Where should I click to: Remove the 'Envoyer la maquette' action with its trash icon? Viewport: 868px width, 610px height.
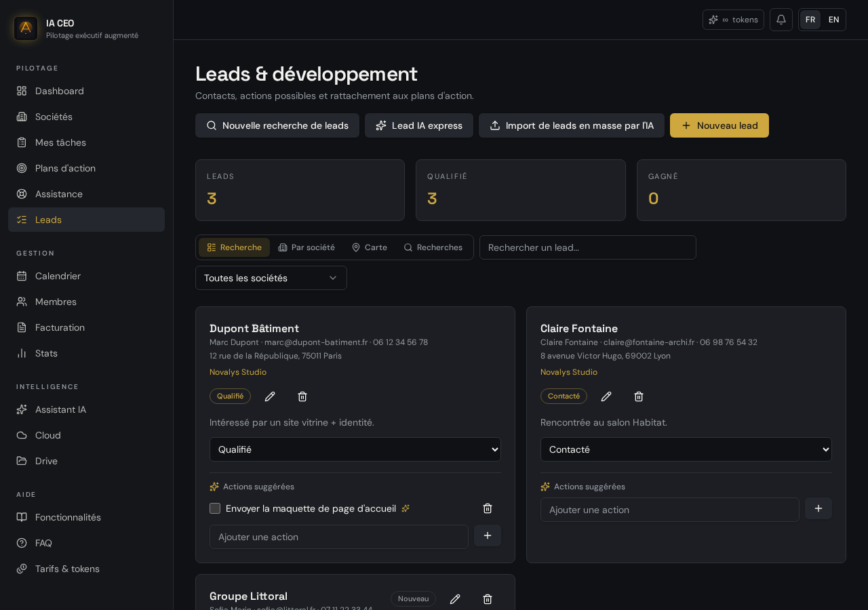[488, 508]
